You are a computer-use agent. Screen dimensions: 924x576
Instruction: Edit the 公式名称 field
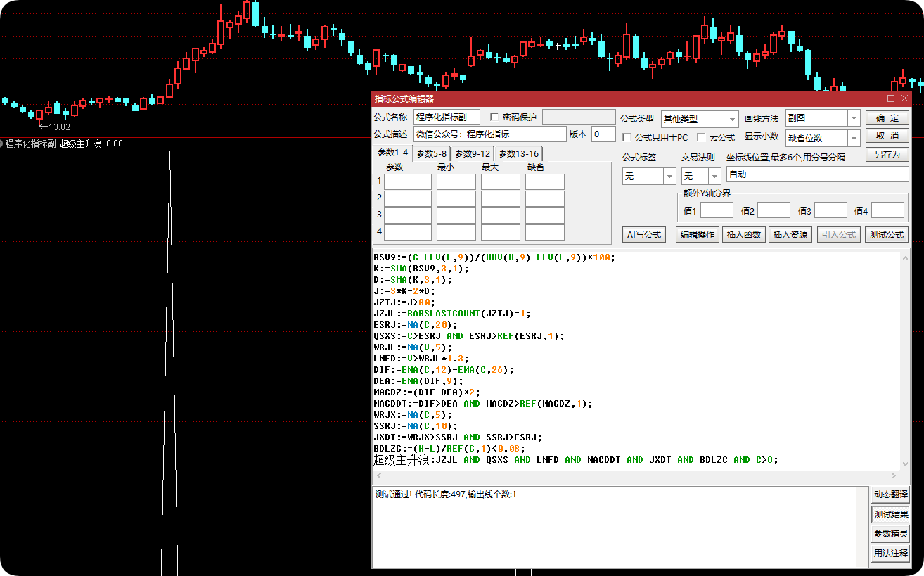pyautogui.click(x=447, y=117)
